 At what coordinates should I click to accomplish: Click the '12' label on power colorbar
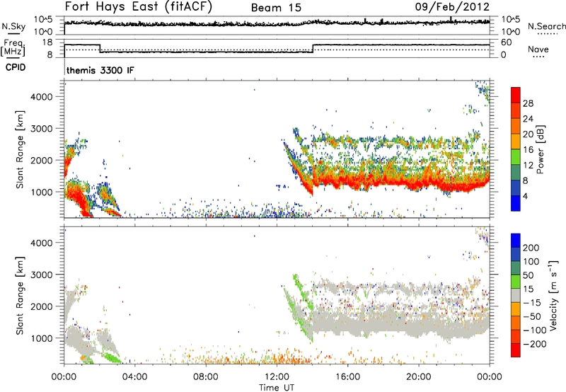point(528,165)
